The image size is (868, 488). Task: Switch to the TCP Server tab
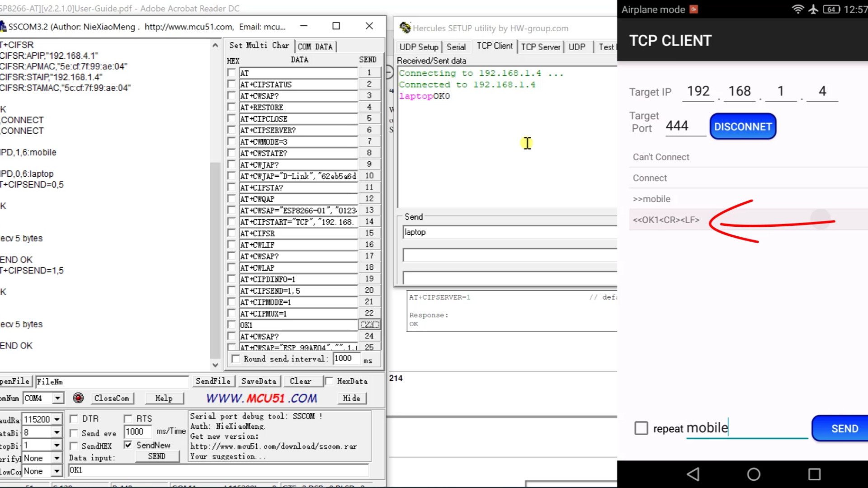point(540,47)
